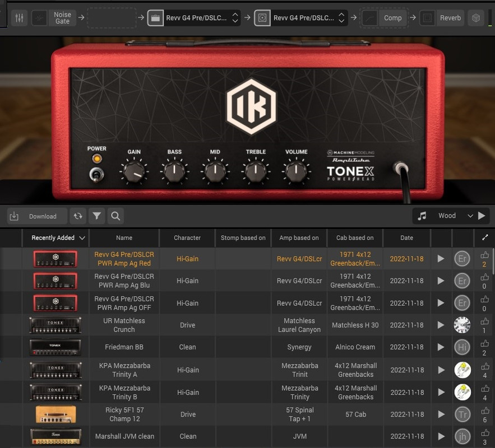The height and width of the screenshot is (448, 495).
Task: Select KPA Mezzabarba Trinity A name
Action: (124, 370)
